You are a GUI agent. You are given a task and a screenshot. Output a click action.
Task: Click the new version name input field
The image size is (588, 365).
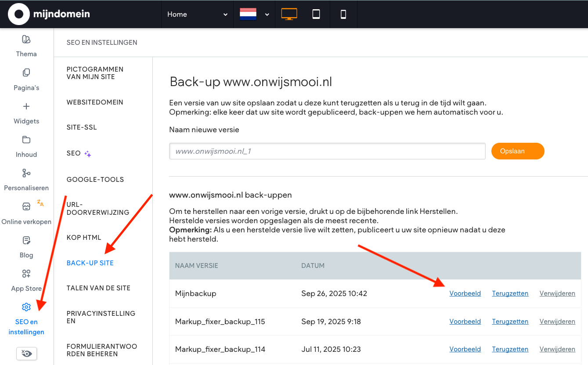point(327,151)
